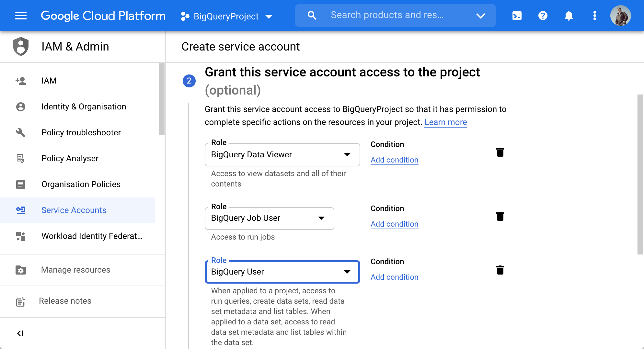Screen dimensions: 644x349
Task: Open the Workload Identity Federation icon
Action: (x=21, y=236)
